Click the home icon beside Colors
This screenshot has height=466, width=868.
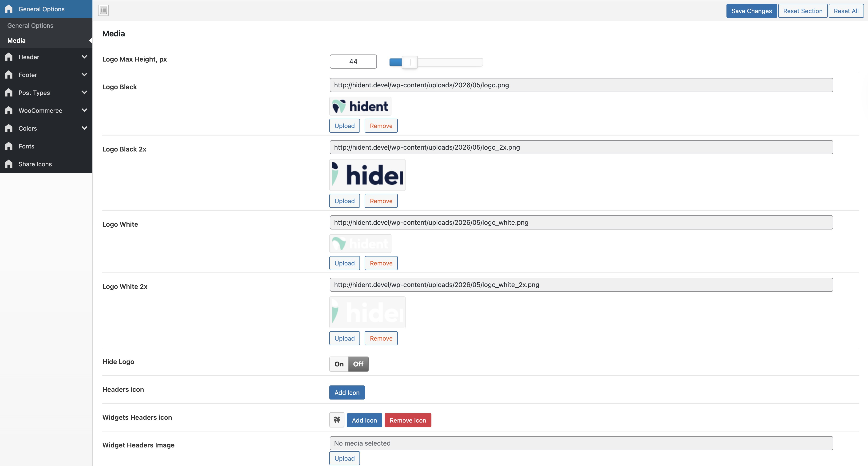[x=9, y=128]
